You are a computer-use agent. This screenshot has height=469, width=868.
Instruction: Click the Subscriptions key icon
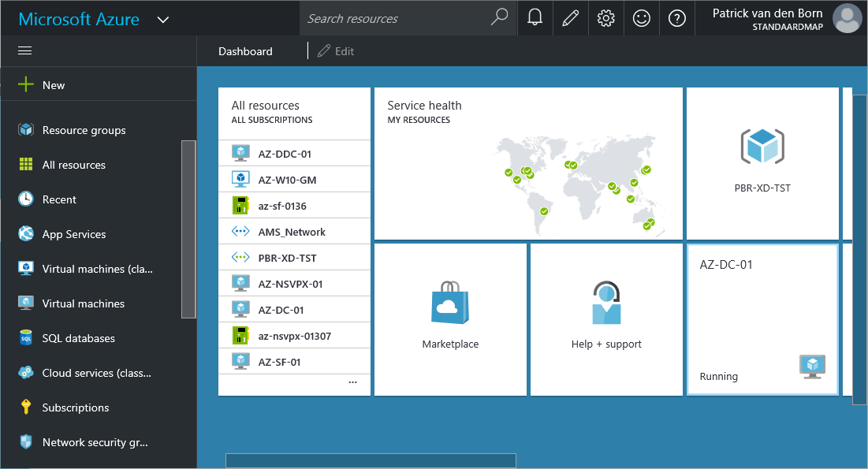tap(25, 407)
